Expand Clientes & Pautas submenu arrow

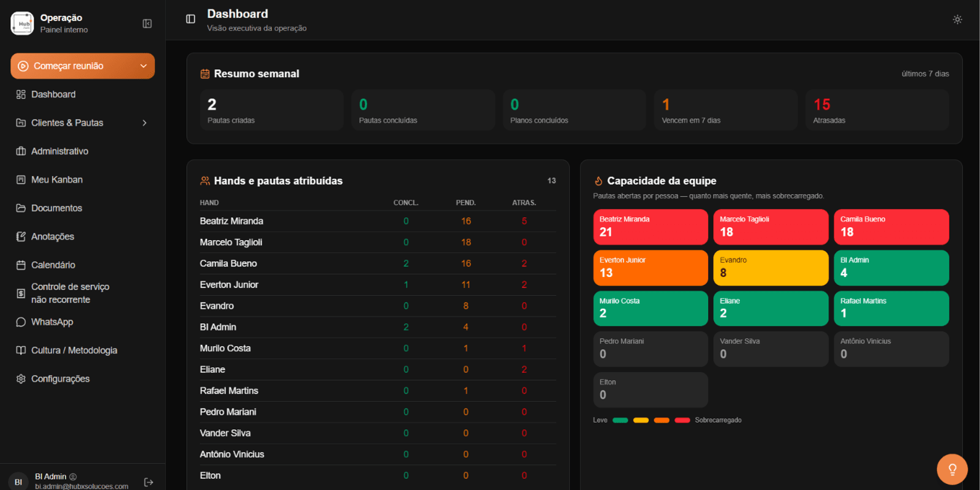pyautogui.click(x=145, y=123)
